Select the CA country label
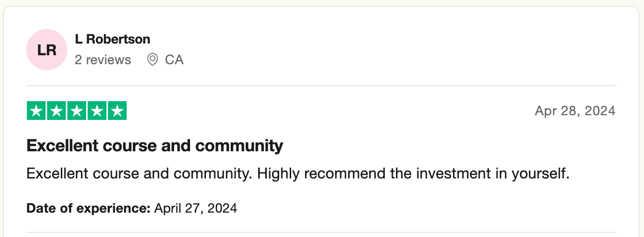This screenshot has width=644, height=237. click(174, 60)
